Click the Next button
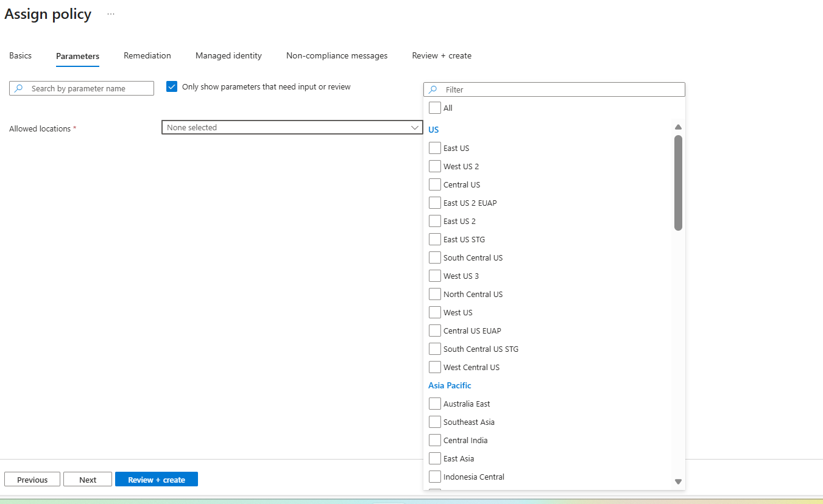This screenshot has height=504, width=823. 88,480
